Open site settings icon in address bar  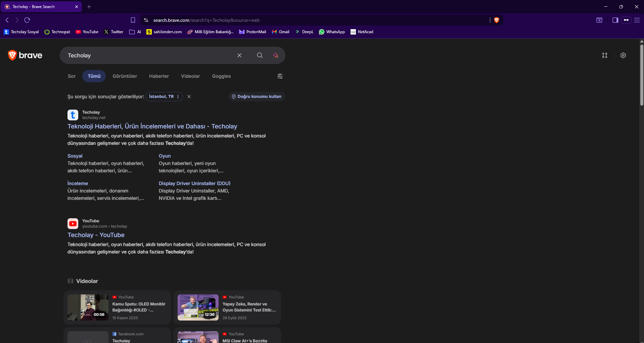click(x=146, y=20)
